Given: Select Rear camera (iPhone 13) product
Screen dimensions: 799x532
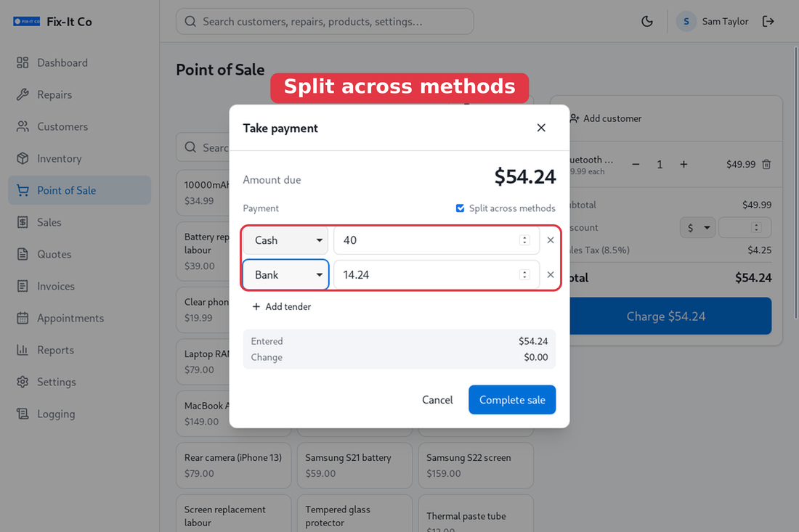Looking at the screenshot, I should [x=233, y=465].
